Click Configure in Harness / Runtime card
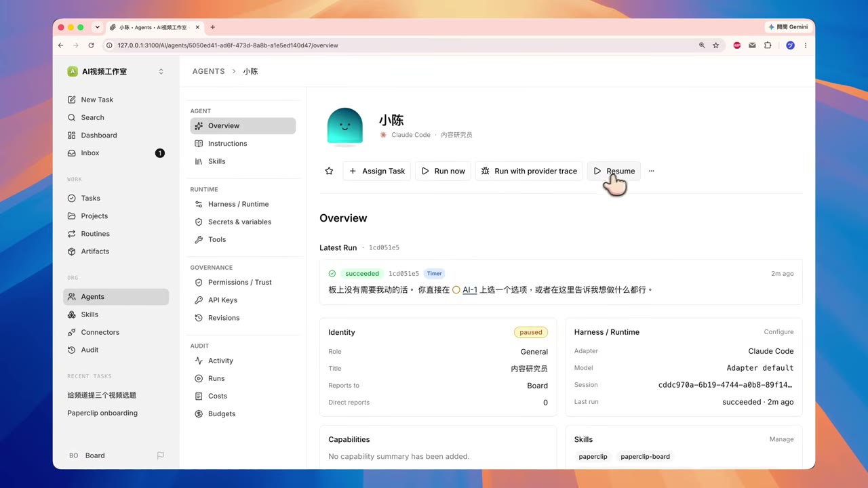This screenshot has height=488, width=868. click(x=778, y=332)
